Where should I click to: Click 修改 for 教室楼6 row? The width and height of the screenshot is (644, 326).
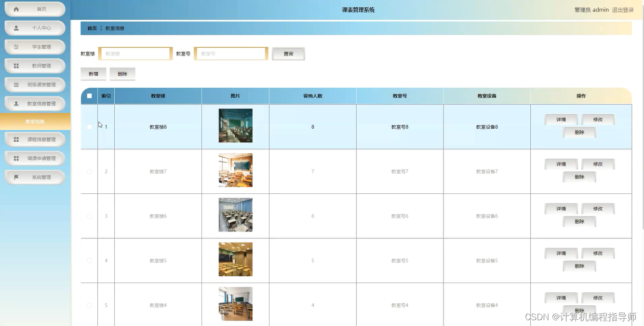pos(598,209)
